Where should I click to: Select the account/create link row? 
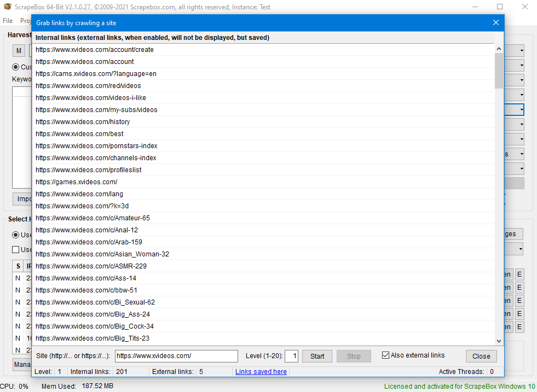263,50
